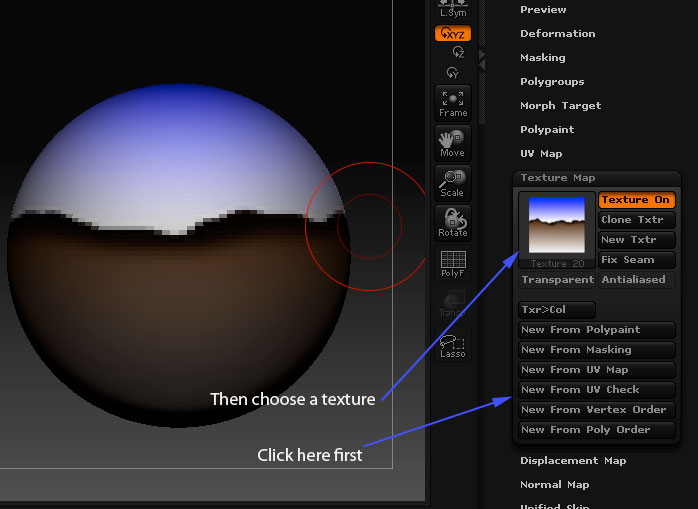Click the palette tray divider arrows
Image resolution: width=698 pixels, height=509 pixels.
[x=482, y=60]
